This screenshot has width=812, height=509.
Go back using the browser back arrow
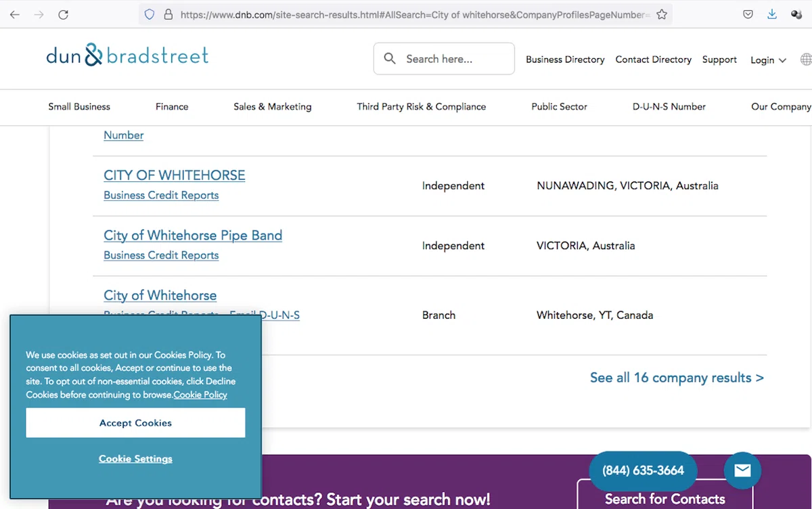coord(15,14)
